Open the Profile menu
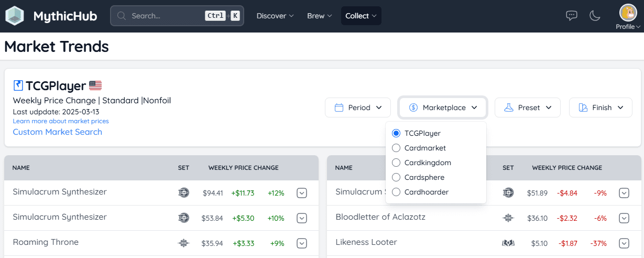The width and height of the screenshot is (644, 258). [628, 27]
